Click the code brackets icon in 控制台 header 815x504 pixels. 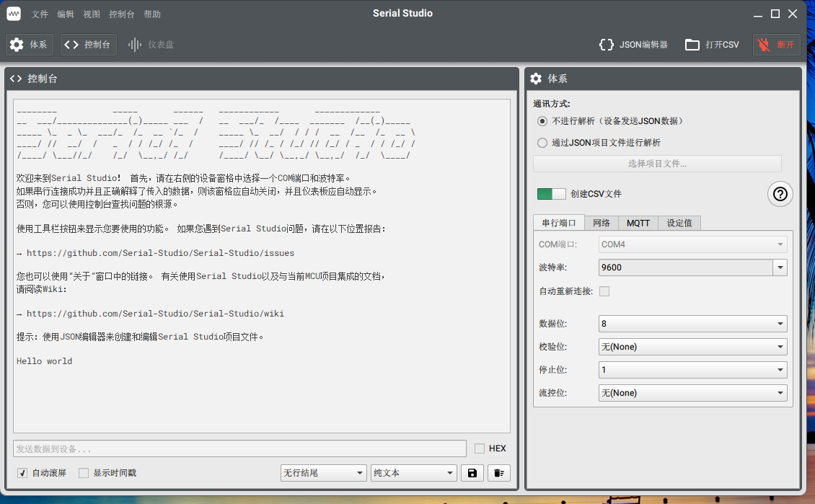coord(16,79)
